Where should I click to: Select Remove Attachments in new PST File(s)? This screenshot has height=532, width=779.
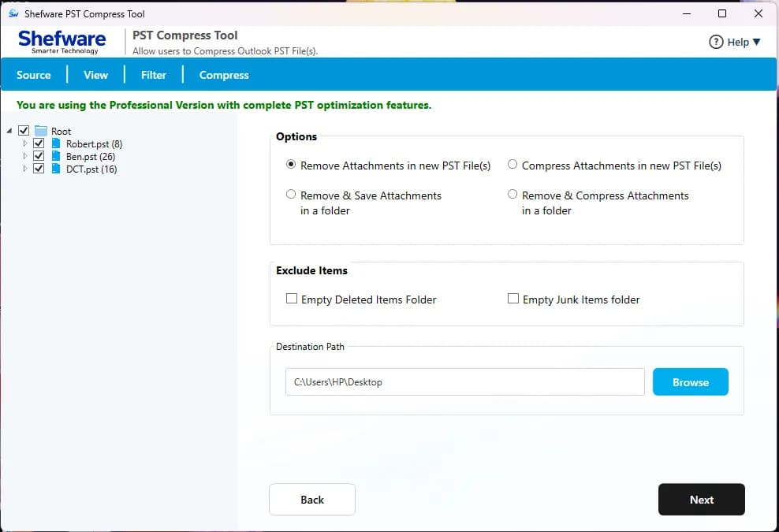click(x=291, y=165)
